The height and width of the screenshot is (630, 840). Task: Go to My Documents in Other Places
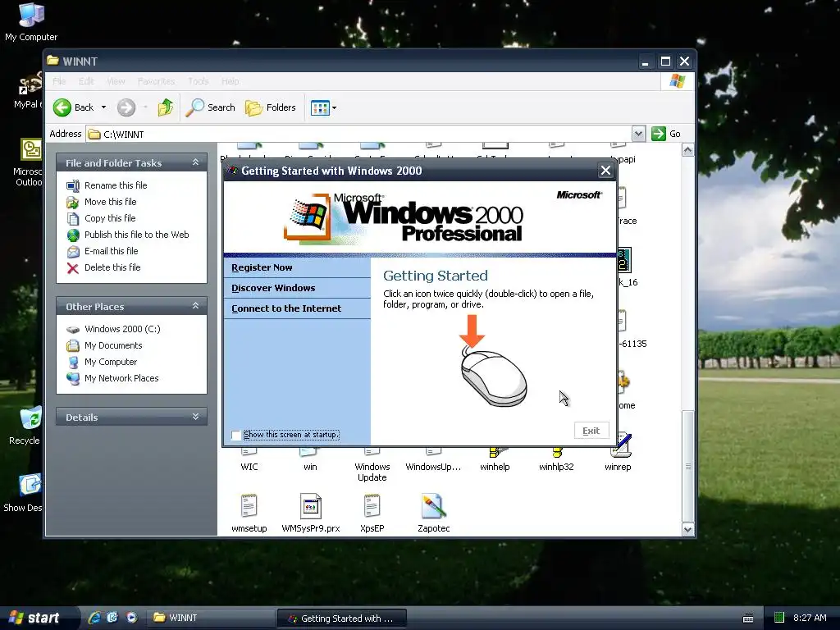[113, 345]
